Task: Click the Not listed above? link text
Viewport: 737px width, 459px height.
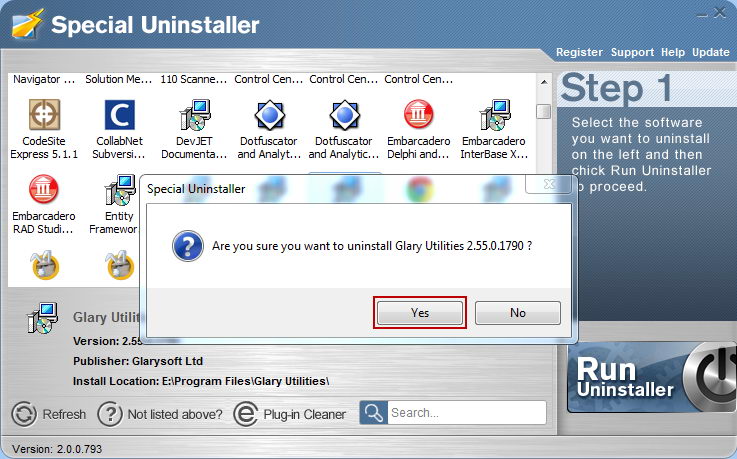Action: 175,414
